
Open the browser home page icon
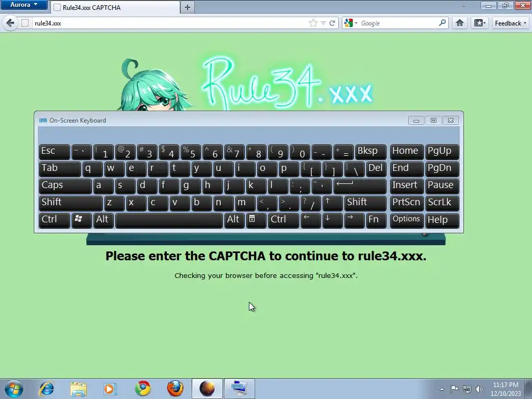pyautogui.click(x=460, y=23)
